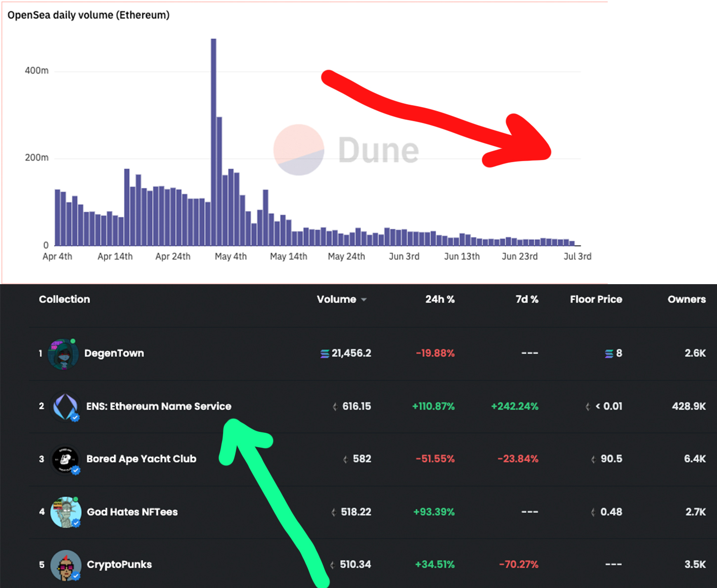Click the Apr 4th axis label

[x=57, y=256]
